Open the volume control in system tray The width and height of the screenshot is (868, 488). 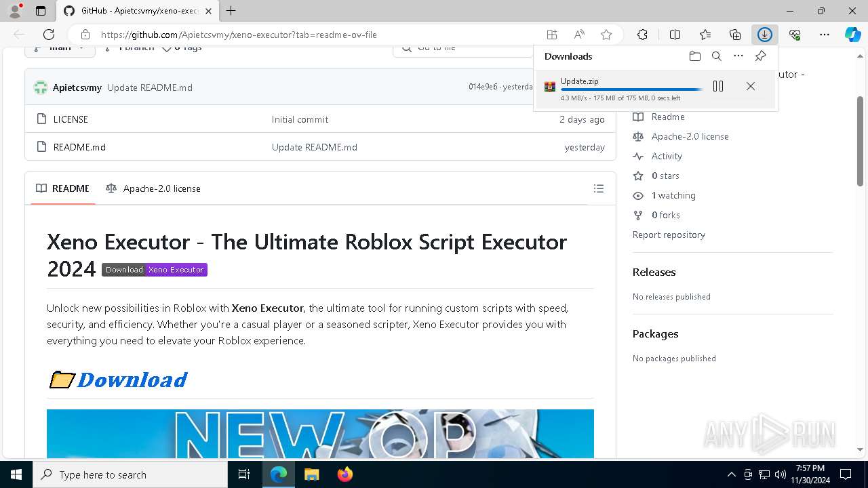click(781, 474)
